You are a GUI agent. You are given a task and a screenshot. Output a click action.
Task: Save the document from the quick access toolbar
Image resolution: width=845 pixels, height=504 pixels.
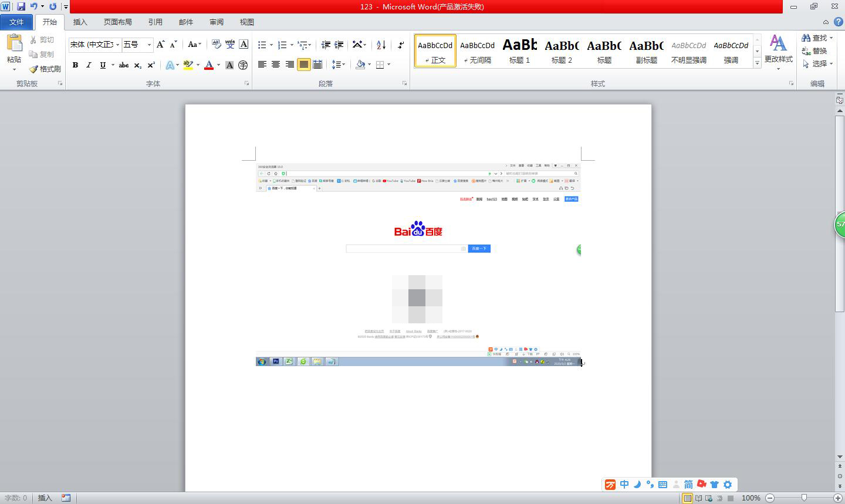coord(21,6)
